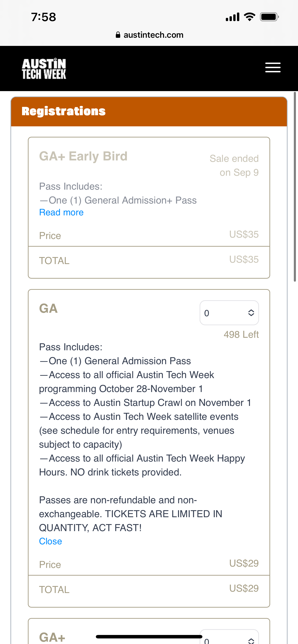The height and width of the screenshot is (644, 298).
Task: Click the GA+ quantity up-down arrows
Action: point(251,641)
